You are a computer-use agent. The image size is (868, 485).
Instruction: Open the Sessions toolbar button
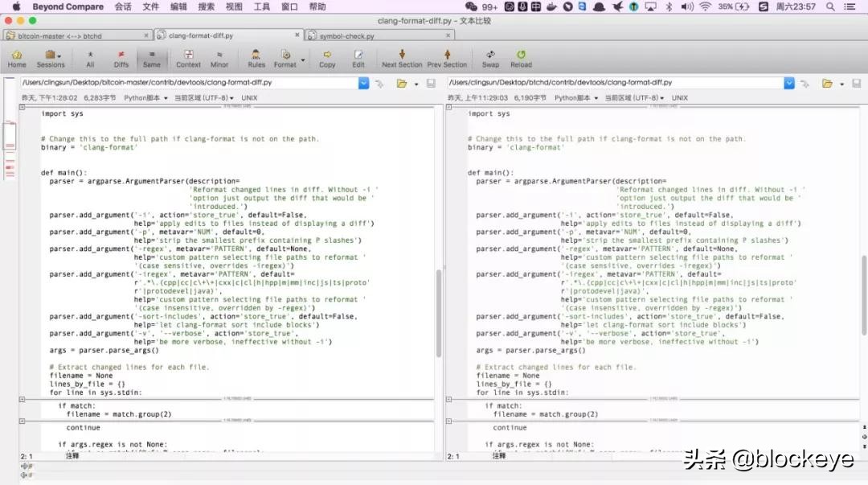[x=51, y=59]
